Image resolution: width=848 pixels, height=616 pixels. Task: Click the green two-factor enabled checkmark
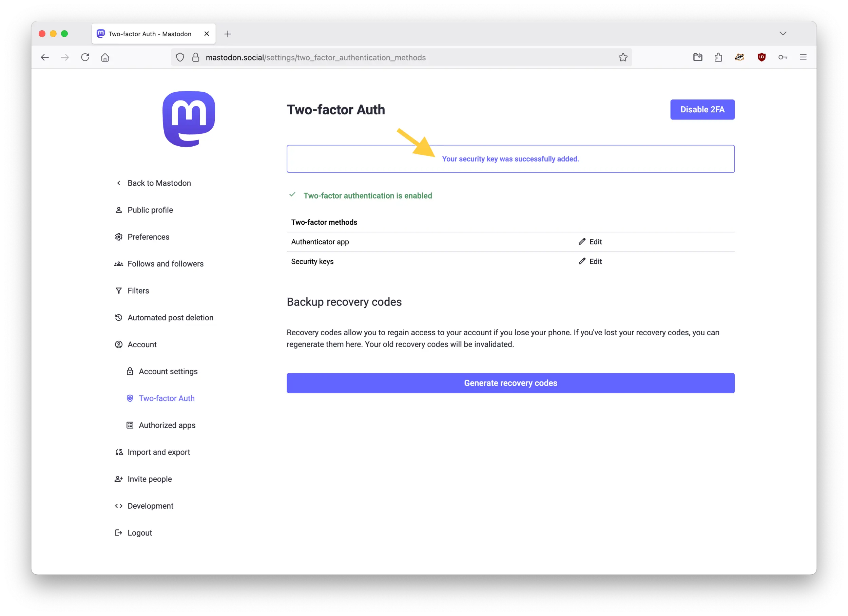[x=292, y=195]
